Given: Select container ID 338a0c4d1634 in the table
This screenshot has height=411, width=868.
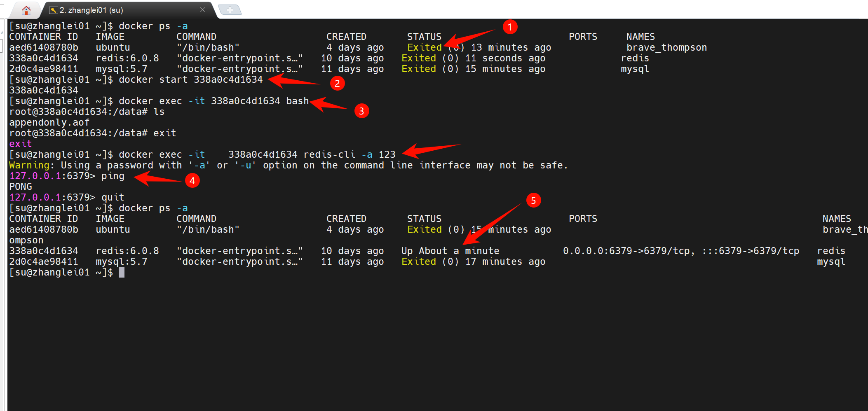Looking at the screenshot, I should (44, 58).
